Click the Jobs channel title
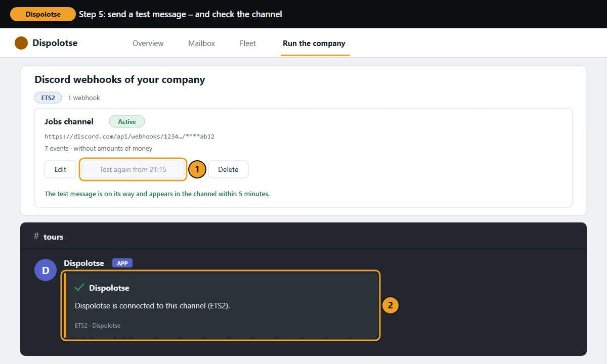The image size is (607, 364). [69, 121]
